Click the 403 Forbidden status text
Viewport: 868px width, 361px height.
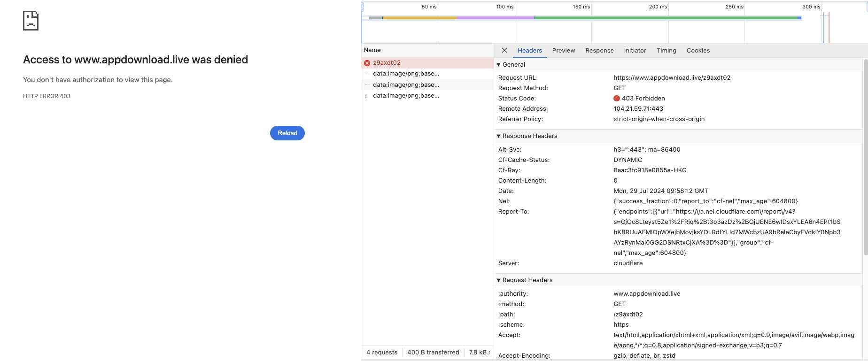coord(643,99)
